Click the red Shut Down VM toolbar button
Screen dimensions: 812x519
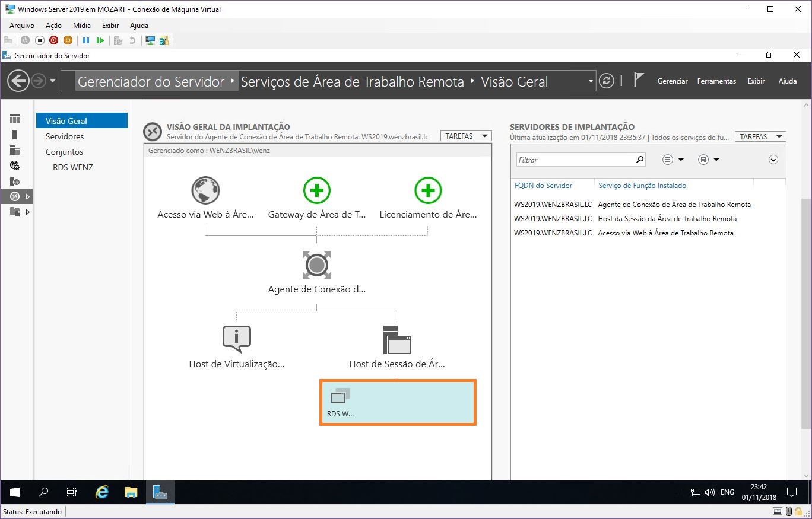(53, 40)
